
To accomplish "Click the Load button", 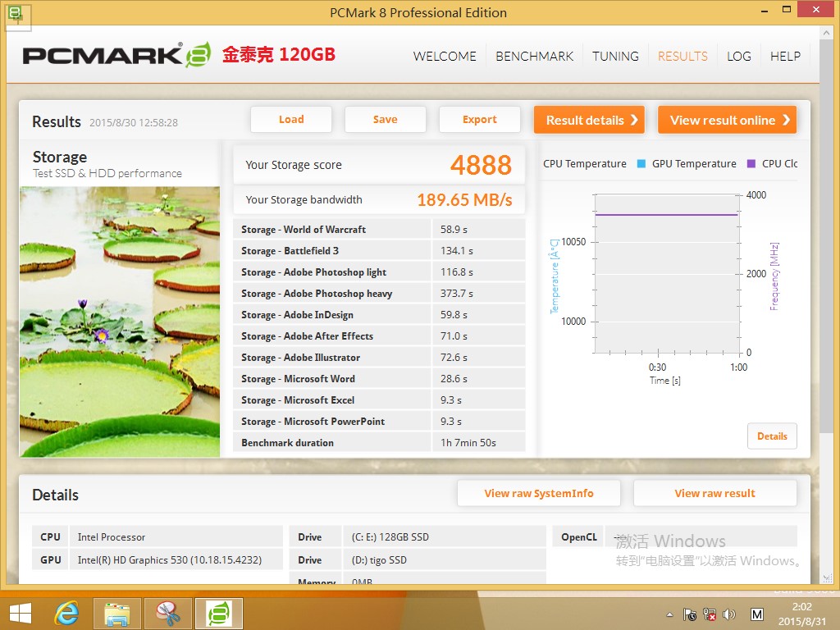I will tap(291, 120).
